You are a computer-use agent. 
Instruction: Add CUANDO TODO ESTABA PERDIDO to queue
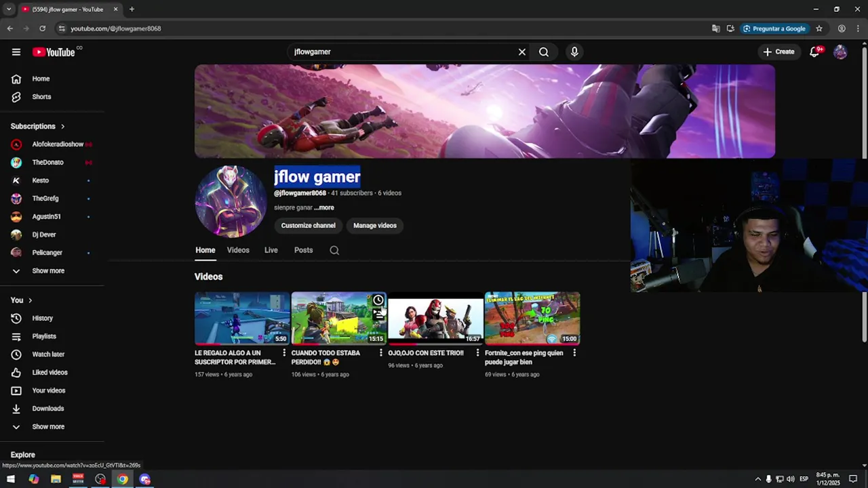[x=378, y=314]
